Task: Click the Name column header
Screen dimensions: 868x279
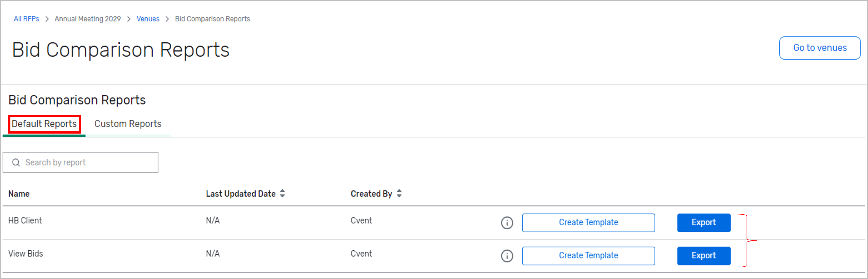Action: (19, 193)
